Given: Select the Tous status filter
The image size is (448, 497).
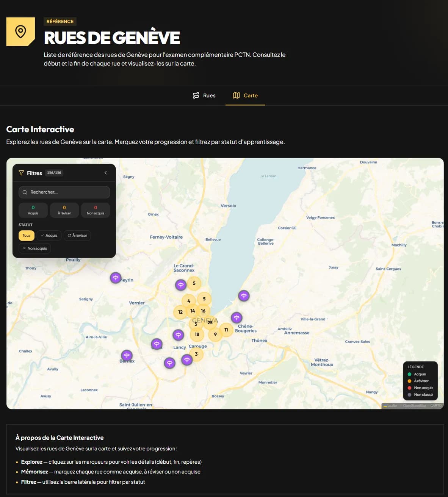Looking at the screenshot, I should tap(27, 236).
